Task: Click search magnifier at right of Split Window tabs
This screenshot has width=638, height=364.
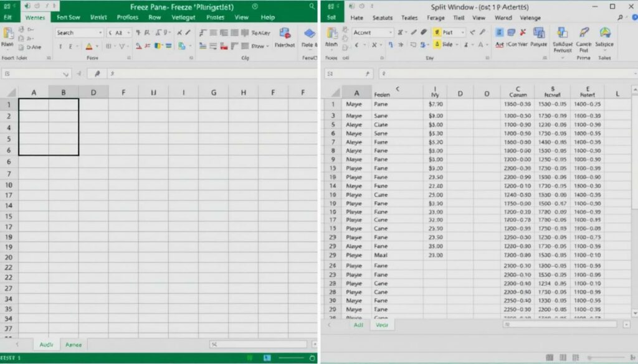Action: pyautogui.click(x=620, y=17)
